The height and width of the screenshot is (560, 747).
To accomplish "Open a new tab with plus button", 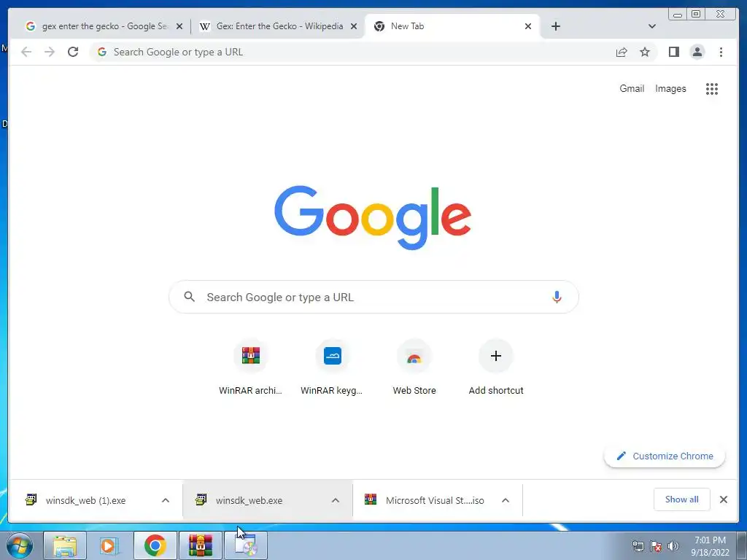I will point(555,26).
